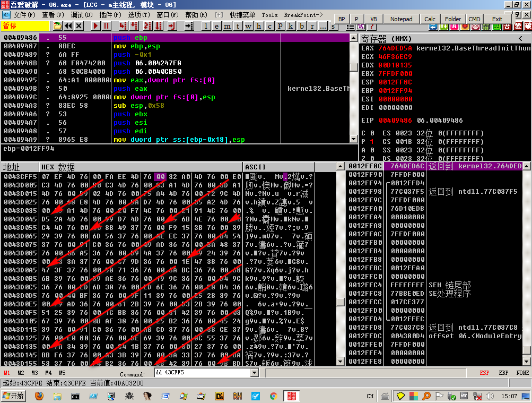Open Handles window with 'h' button
532x403 pixels.
(259, 26)
